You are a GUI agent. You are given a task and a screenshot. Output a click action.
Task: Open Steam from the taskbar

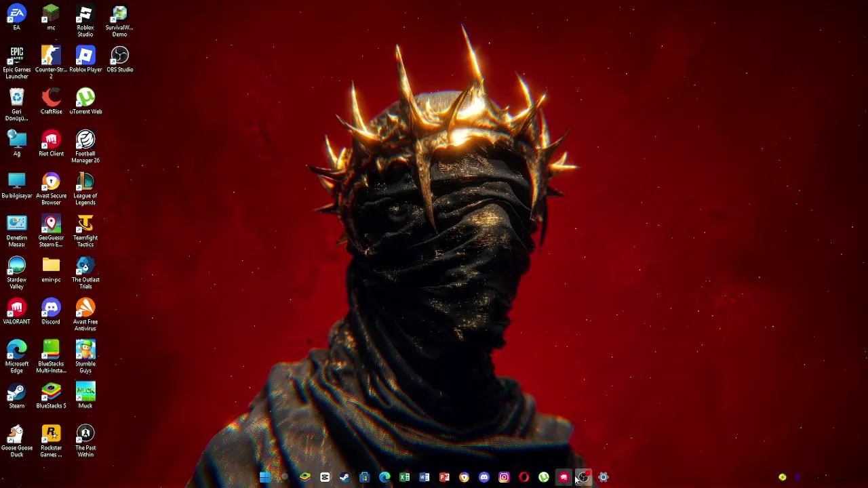coord(344,478)
